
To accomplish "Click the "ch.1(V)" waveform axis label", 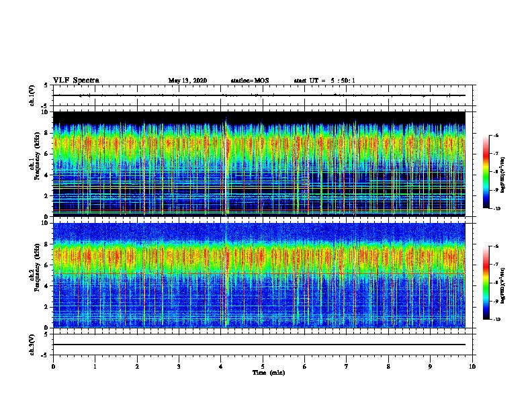I will (x=32, y=95).
